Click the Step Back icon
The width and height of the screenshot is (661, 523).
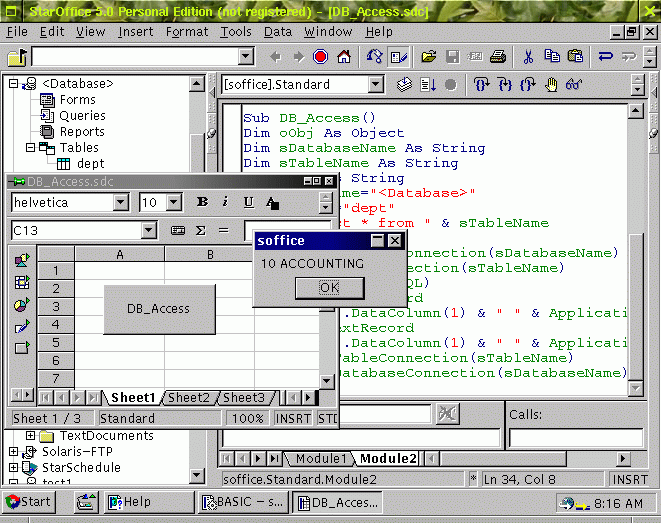[528, 85]
